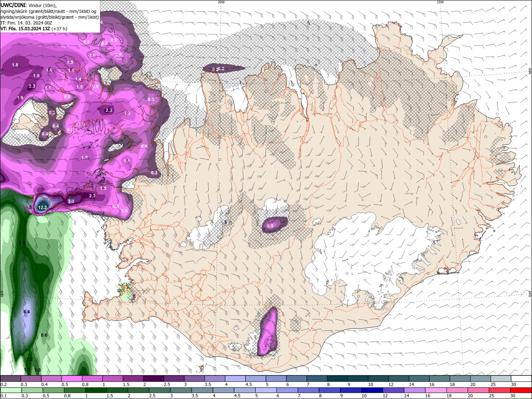This screenshot has height=399, width=532.
Task: Click the medium green swatch labeled 0.5 on rain scale
Action: [53, 390]
